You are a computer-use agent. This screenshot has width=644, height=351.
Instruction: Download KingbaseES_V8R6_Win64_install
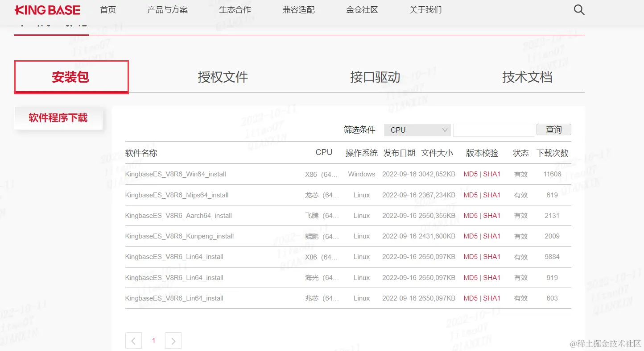(176, 174)
